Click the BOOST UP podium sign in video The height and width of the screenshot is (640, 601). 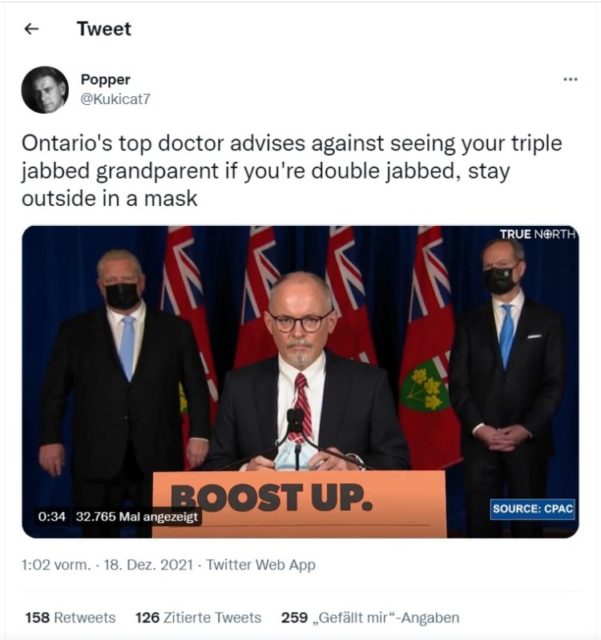(x=299, y=503)
